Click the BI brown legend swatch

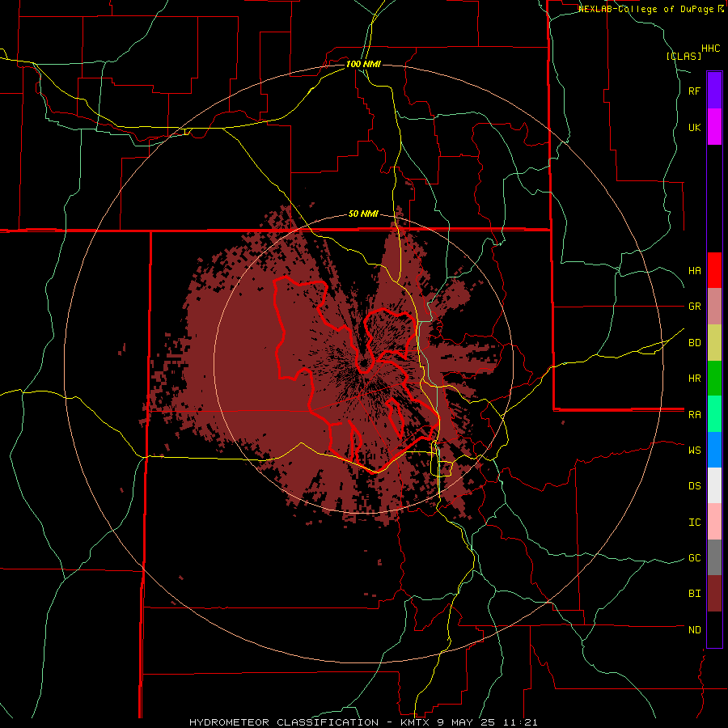point(714,594)
